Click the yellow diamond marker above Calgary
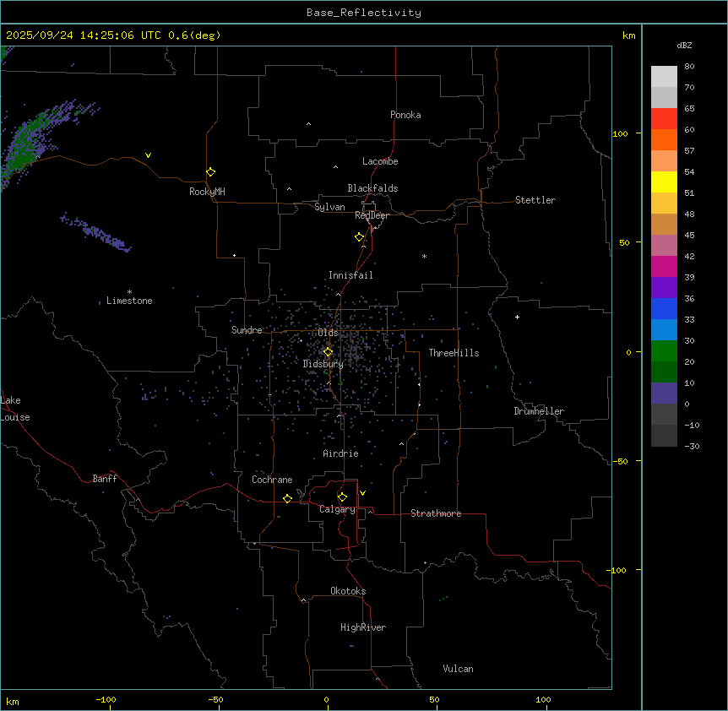 pyautogui.click(x=342, y=497)
